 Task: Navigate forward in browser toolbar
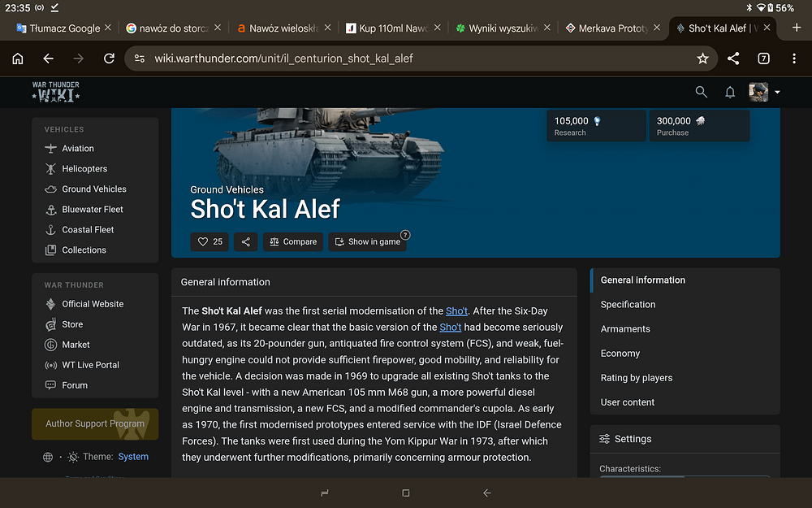click(78, 59)
